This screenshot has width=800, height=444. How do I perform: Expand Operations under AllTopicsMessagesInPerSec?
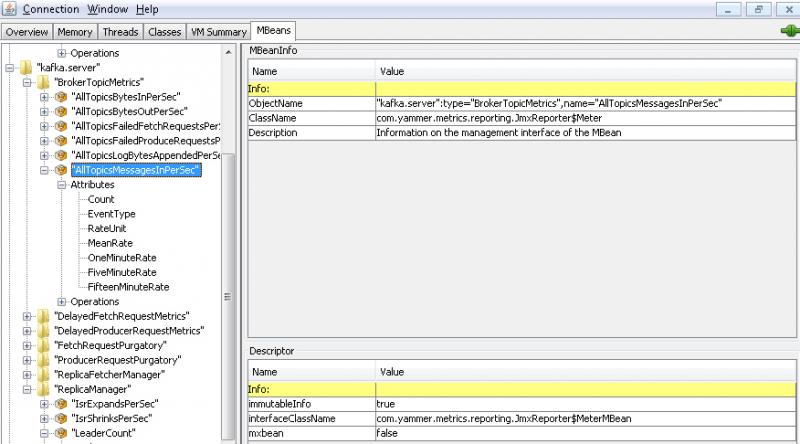pyautogui.click(x=61, y=302)
